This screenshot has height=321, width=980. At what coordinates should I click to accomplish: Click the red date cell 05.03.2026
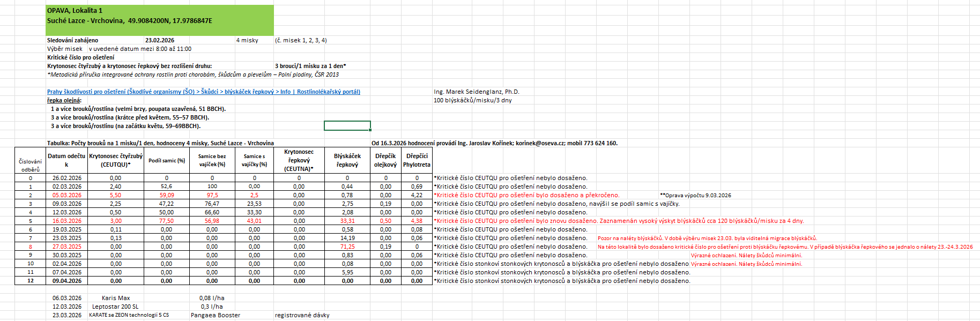[67, 195]
